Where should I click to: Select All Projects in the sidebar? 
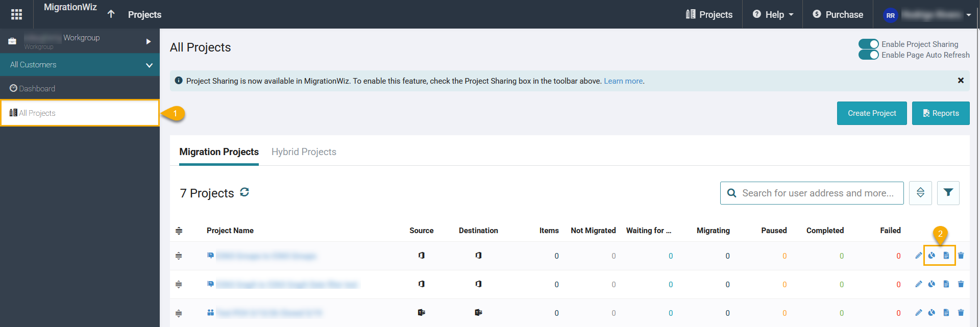pyautogui.click(x=80, y=113)
